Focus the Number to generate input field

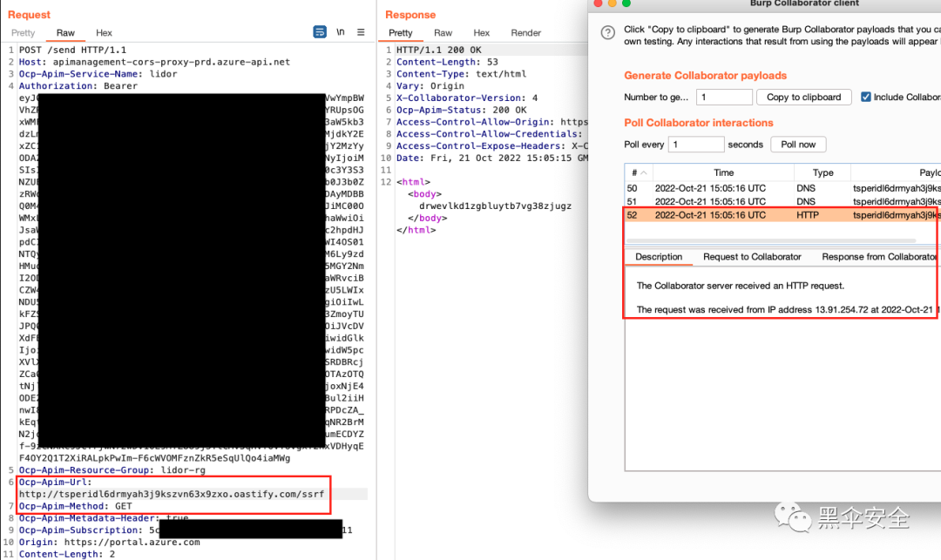724,97
